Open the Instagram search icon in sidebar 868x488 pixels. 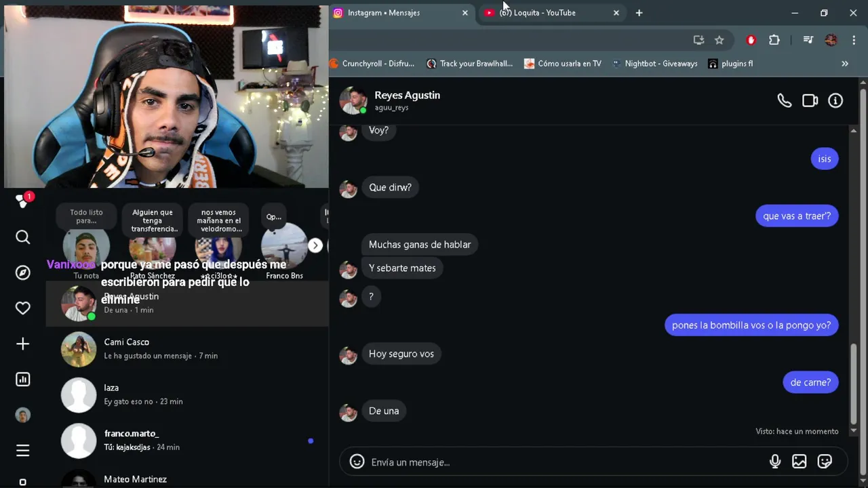coord(23,237)
